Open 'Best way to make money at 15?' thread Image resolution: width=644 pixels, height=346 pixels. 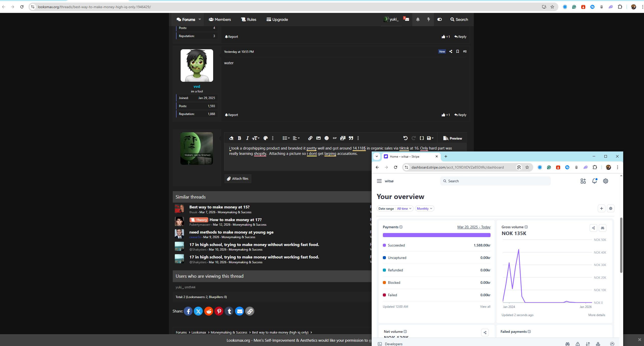click(219, 207)
